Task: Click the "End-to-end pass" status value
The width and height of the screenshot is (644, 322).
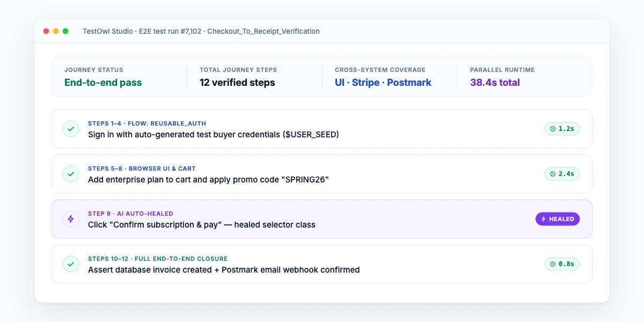Action: click(103, 83)
